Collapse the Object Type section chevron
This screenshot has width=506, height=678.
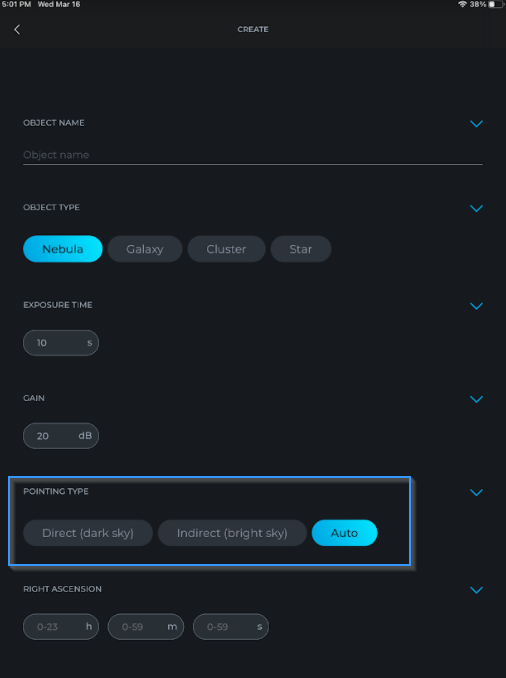point(476,208)
